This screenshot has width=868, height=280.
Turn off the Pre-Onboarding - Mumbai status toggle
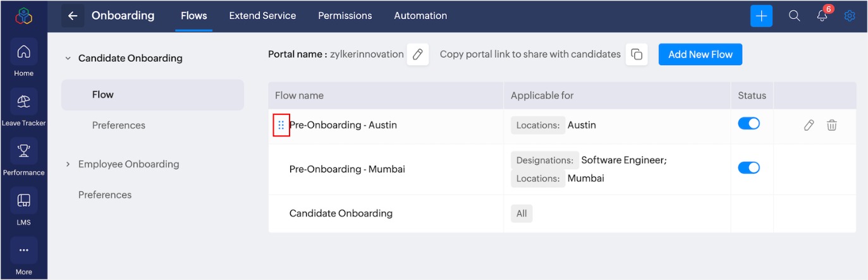click(749, 167)
